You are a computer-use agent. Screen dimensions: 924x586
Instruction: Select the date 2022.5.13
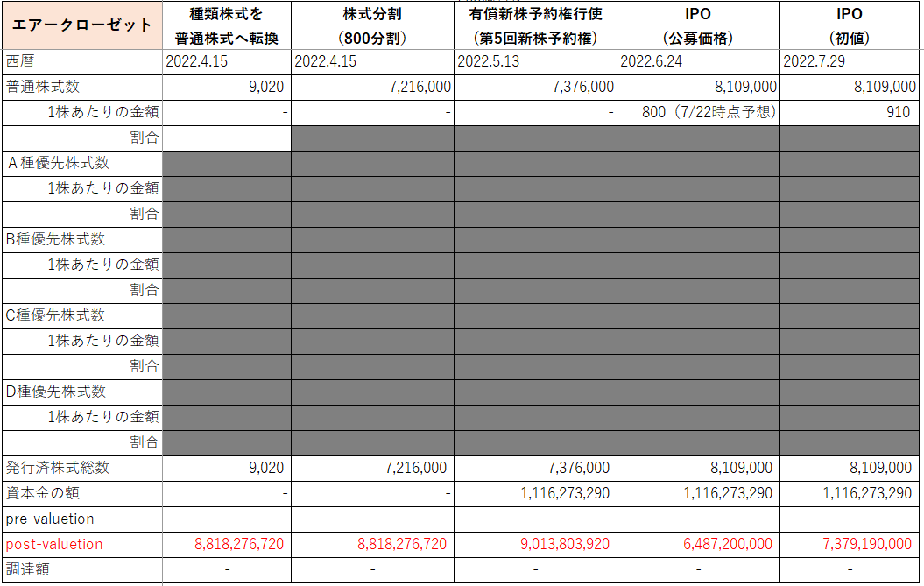tap(489, 61)
